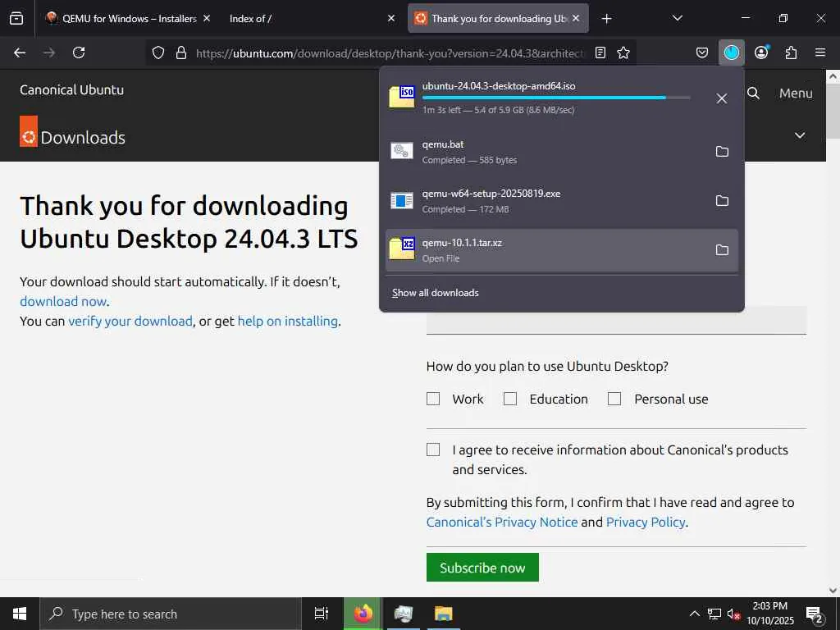Agree to receive Canonical product information
The height and width of the screenshot is (630, 840).
tap(433, 450)
